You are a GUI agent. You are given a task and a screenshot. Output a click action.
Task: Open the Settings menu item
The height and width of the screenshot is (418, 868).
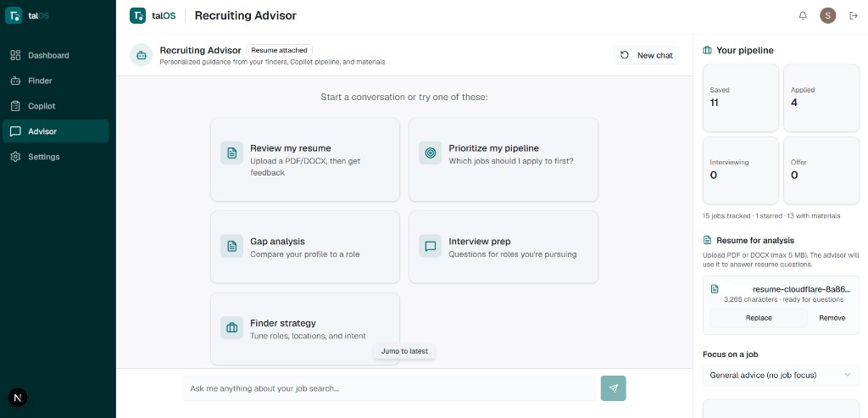[x=55, y=157]
